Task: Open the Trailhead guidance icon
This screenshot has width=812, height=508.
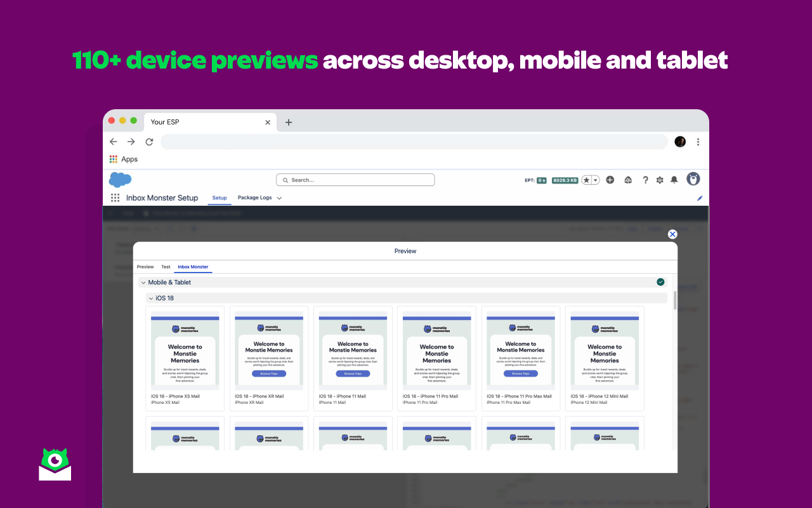Action: (628, 180)
